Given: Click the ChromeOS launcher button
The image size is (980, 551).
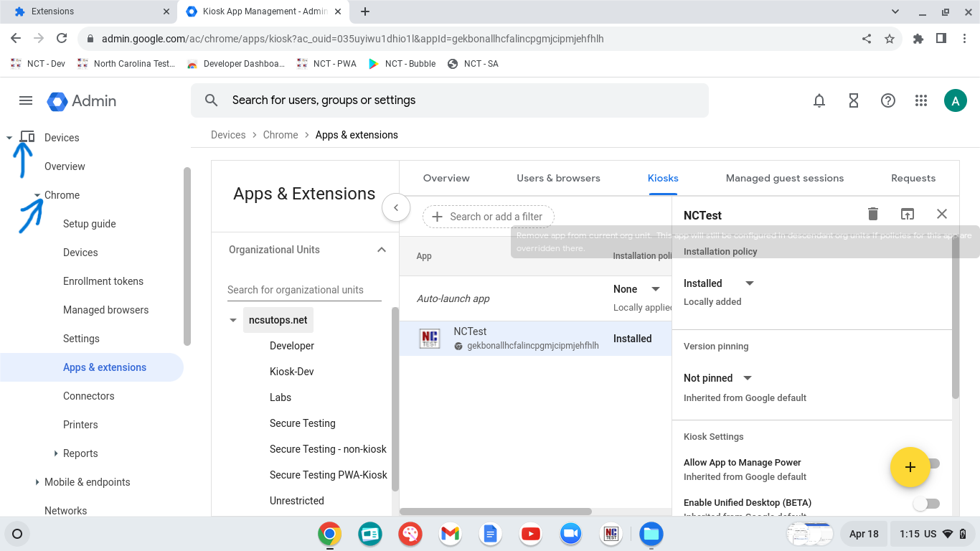Looking at the screenshot, I should tap(18, 534).
